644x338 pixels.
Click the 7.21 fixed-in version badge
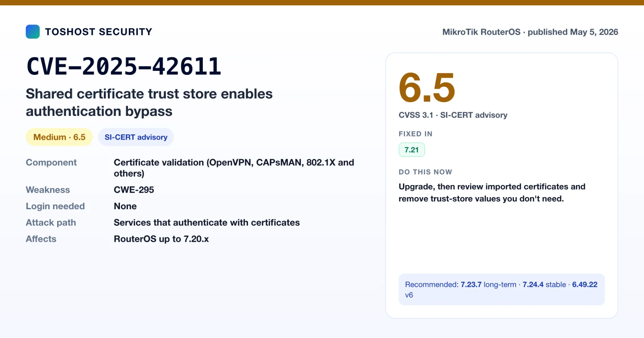[412, 150]
